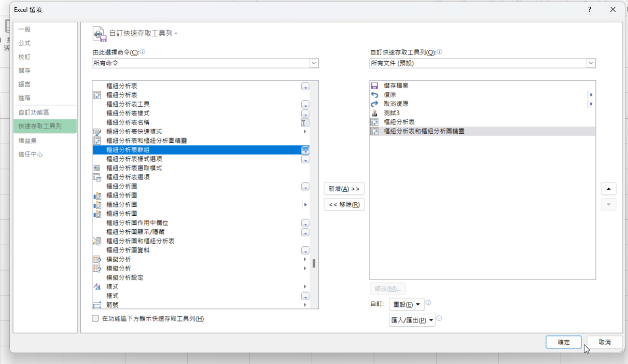This screenshot has height=364, width=628.
Task: Click the 新增(A) >> button
Action: click(x=344, y=189)
